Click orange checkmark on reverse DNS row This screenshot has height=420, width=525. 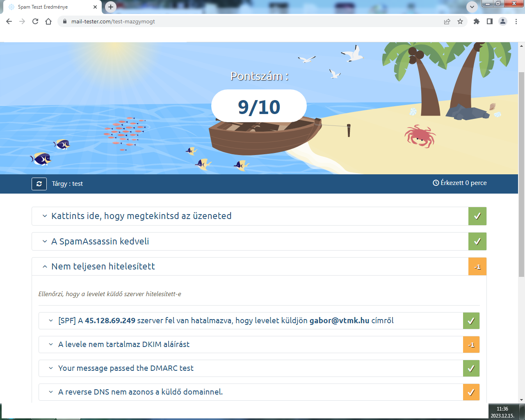pyautogui.click(x=471, y=392)
